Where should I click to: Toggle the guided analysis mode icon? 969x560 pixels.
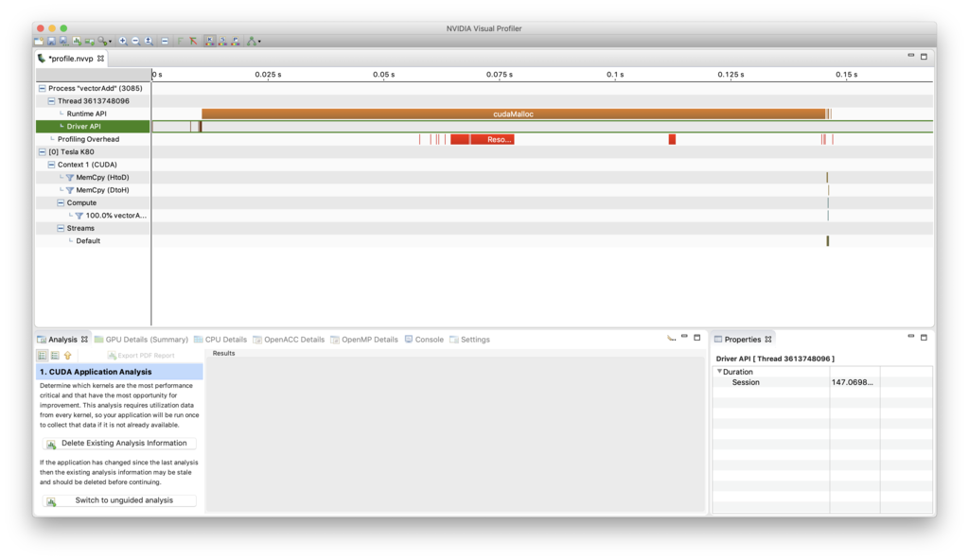(42, 356)
